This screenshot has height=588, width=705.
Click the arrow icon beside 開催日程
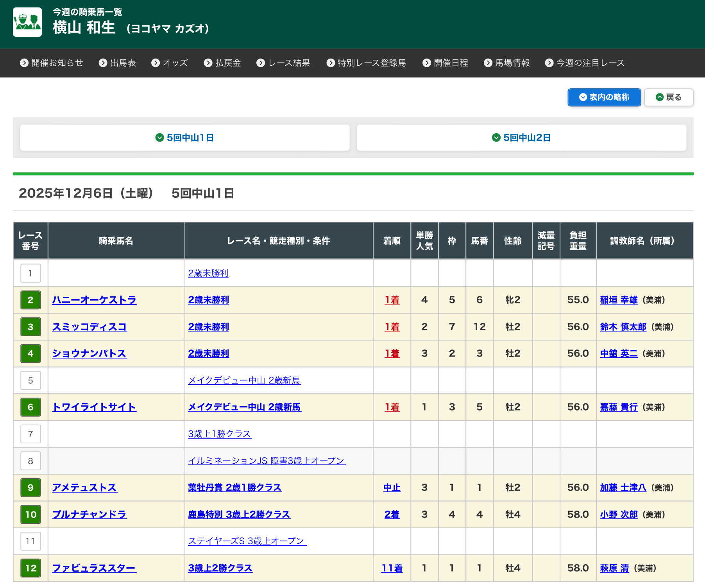[427, 63]
